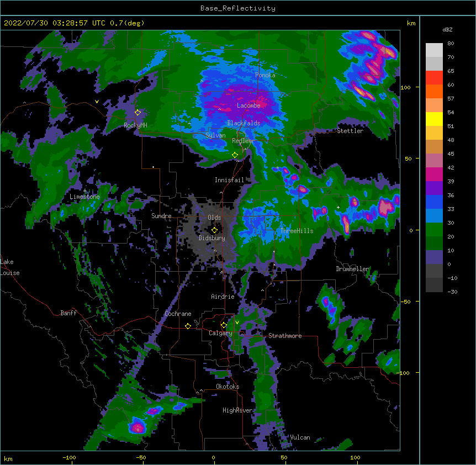Click the bright green swatch between 30 and 20
Screen dimensions: 476x465
coord(434,230)
